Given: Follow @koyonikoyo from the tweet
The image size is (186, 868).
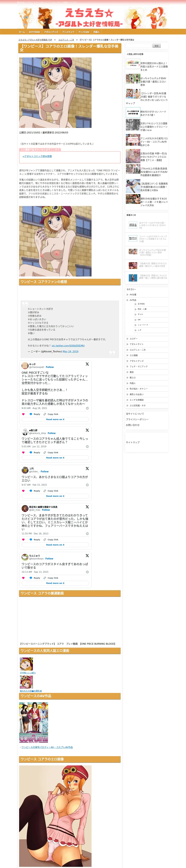Looking at the screenshot, I should click(x=49, y=559).
